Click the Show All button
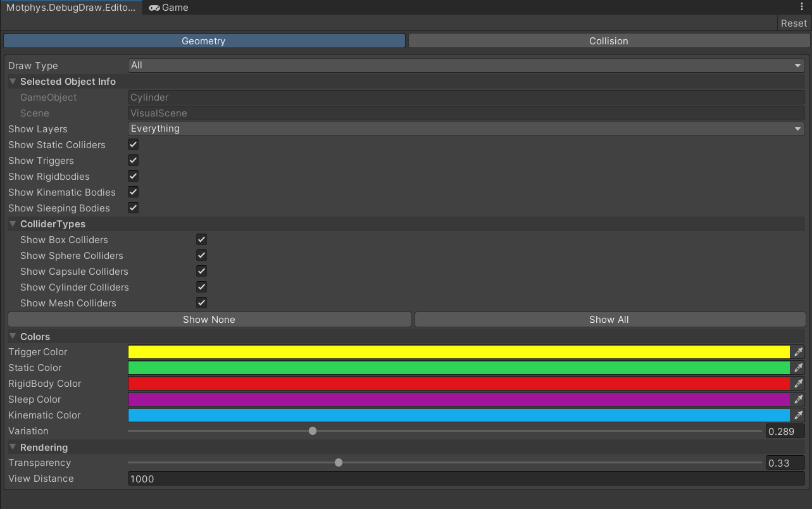The image size is (812, 509). click(609, 319)
